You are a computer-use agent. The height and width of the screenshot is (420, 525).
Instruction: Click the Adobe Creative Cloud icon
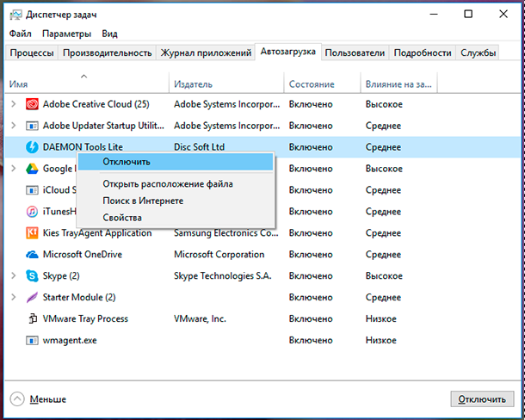click(32, 104)
